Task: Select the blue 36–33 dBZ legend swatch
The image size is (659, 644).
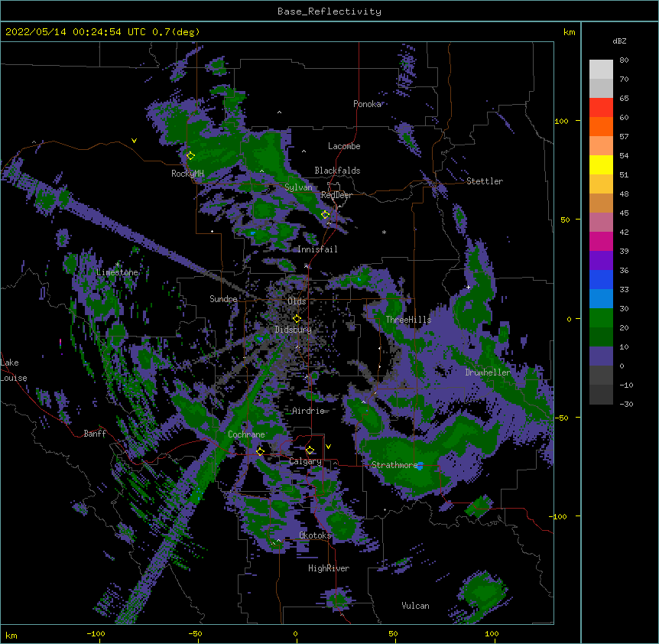Action: click(x=601, y=279)
